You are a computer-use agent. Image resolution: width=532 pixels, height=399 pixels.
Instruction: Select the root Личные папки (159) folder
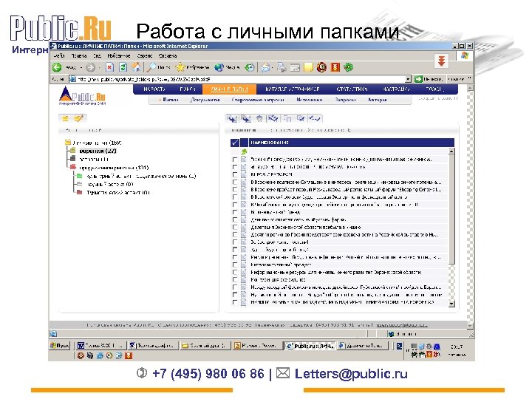click(x=94, y=143)
